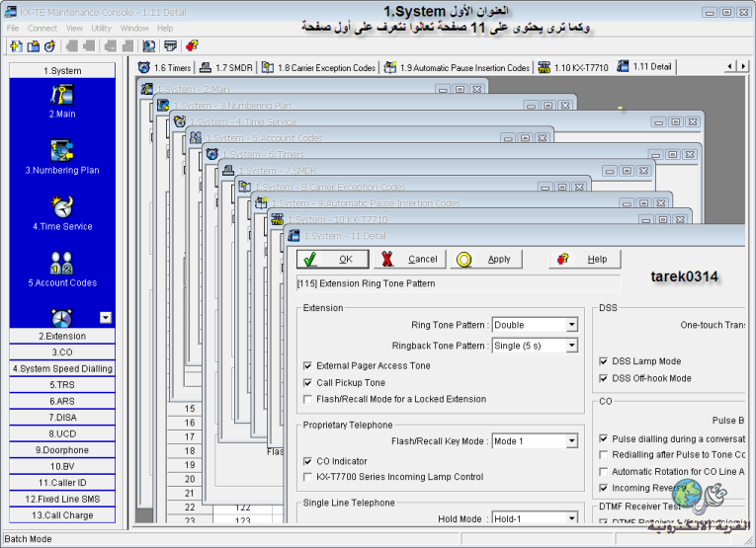This screenshot has height=548, width=756.
Task: Click the 1.System - 3.Numbering Plan window icon
Action: pyautogui.click(x=163, y=105)
